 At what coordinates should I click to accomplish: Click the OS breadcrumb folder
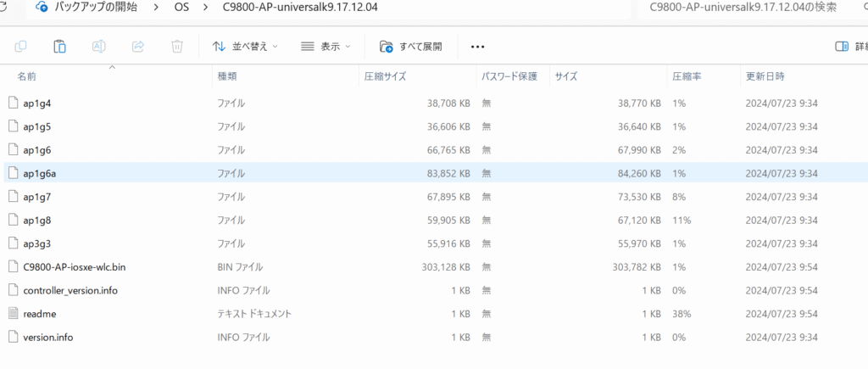pyautogui.click(x=182, y=8)
